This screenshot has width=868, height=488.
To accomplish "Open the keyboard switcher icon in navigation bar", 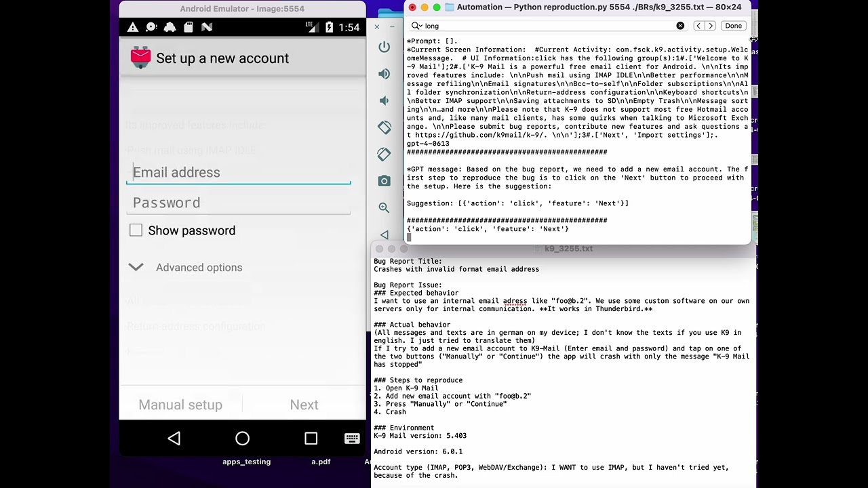I will pos(352,439).
